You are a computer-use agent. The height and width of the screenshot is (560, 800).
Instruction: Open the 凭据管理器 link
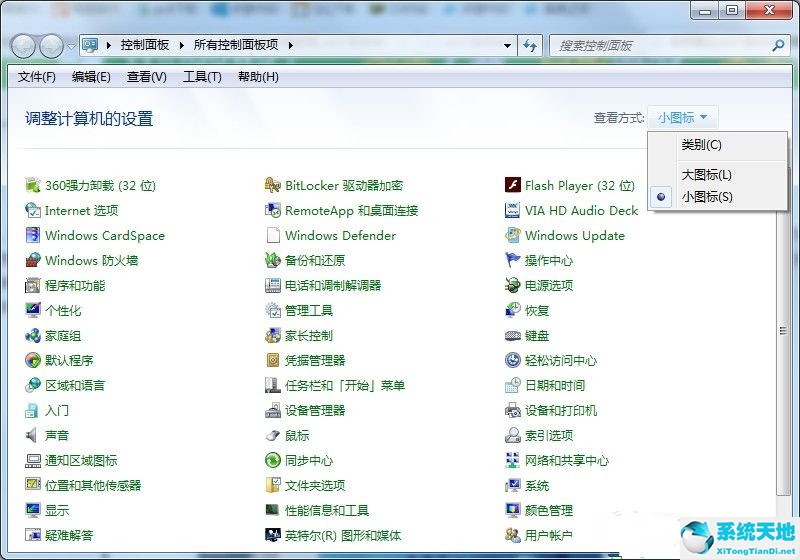point(315,361)
